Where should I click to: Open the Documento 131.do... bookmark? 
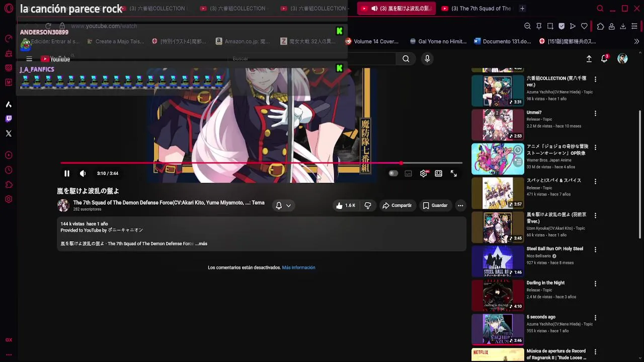click(x=502, y=42)
